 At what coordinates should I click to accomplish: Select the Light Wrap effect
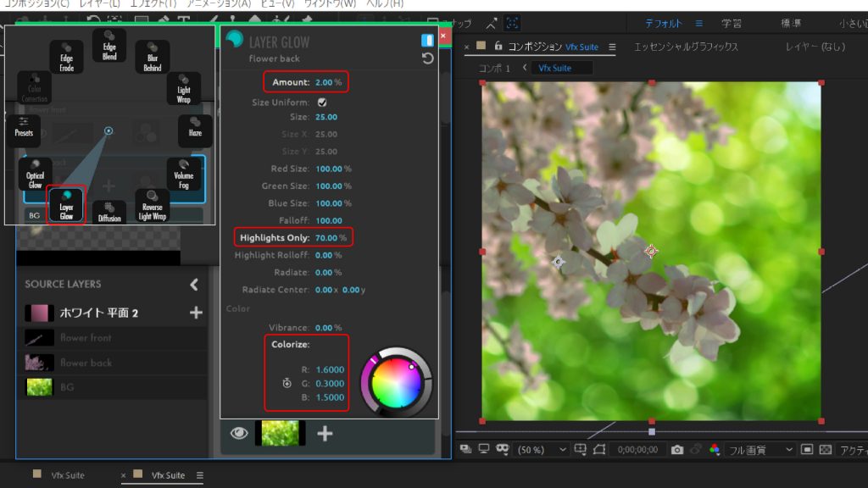(184, 89)
